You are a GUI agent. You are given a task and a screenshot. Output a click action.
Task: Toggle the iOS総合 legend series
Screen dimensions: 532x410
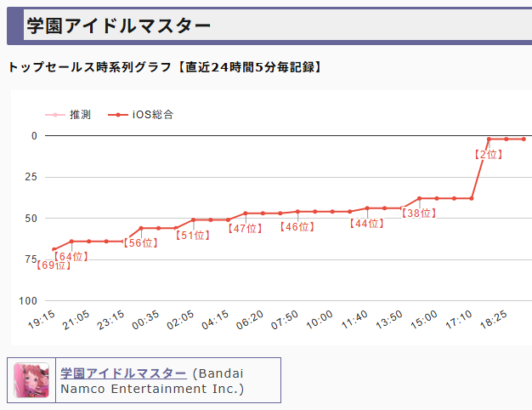coord(140,115)
